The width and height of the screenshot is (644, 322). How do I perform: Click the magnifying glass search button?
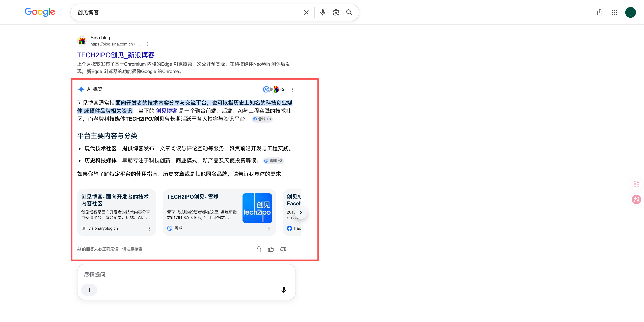click(x=349, y=13)
